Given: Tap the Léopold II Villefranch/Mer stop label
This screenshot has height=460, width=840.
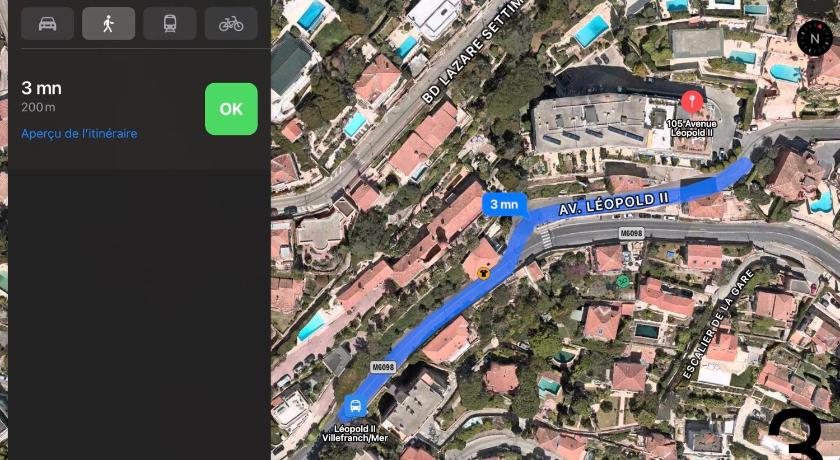Looking at the screenshot, I should pos(355,433).
